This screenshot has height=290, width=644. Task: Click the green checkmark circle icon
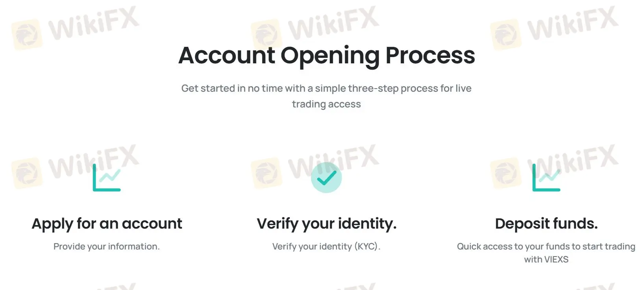point(326,177)
